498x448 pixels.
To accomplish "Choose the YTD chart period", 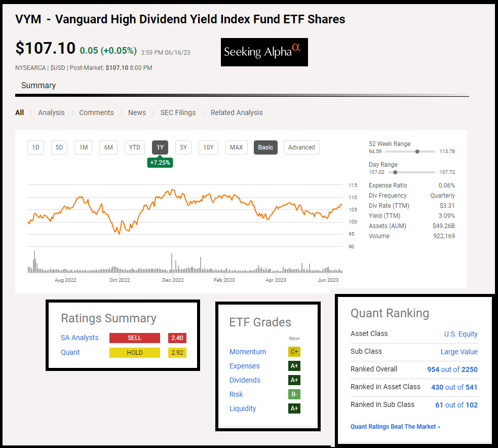I will [134, 147].
